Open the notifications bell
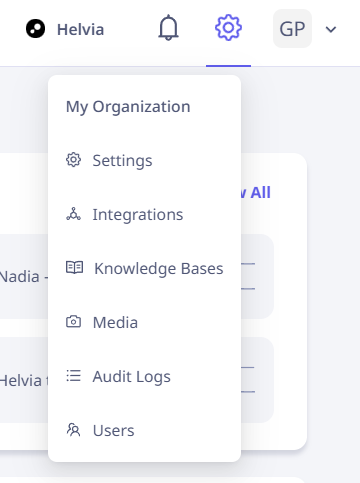The image size is (360, 483). pyautogui.click(x=168, y=28)
